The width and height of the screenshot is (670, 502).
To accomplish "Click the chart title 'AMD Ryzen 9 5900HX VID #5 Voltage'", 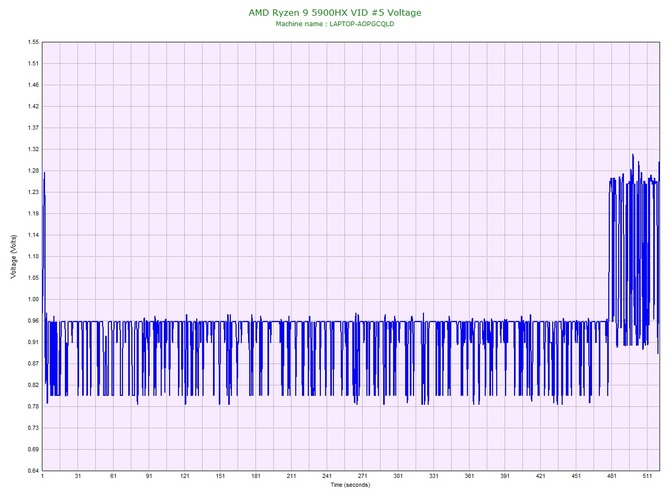I will (x=335, y=13).
